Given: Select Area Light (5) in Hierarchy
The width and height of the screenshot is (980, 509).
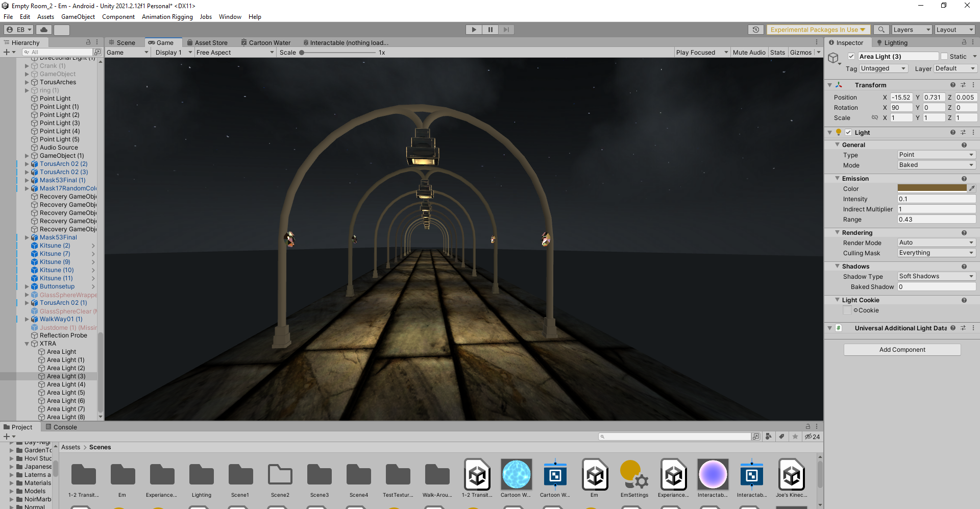Looking at the screenshot, I should [66, 393].
